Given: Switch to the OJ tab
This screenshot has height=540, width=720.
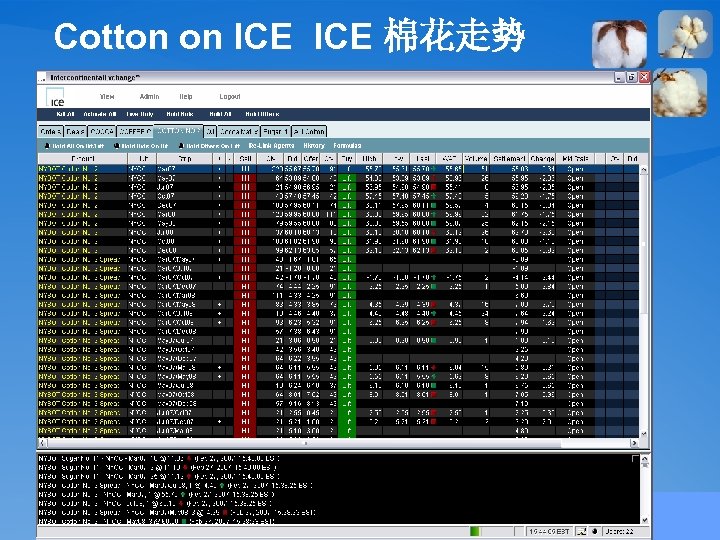Looking at the screenshot, I should click(x=210, y=131).
